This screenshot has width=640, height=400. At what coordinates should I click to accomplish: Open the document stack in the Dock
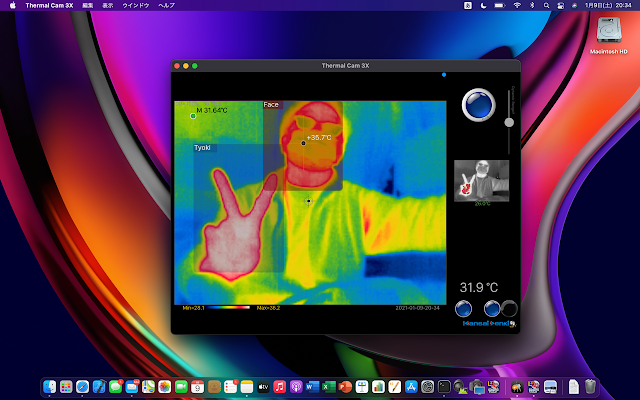[573, 386]
